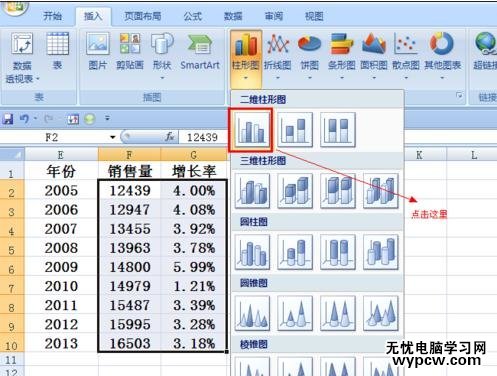Insert a Hyperlink (超链接)

coord(485,51)
